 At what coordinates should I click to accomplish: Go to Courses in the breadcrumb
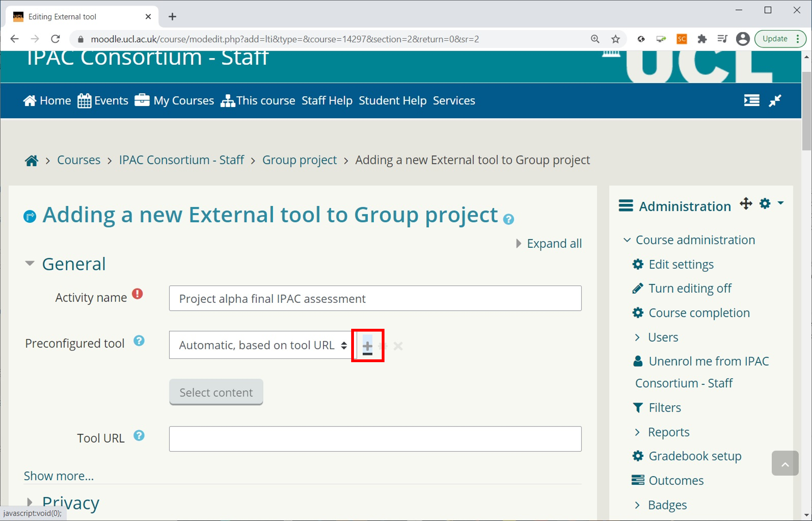click(79, 160)
